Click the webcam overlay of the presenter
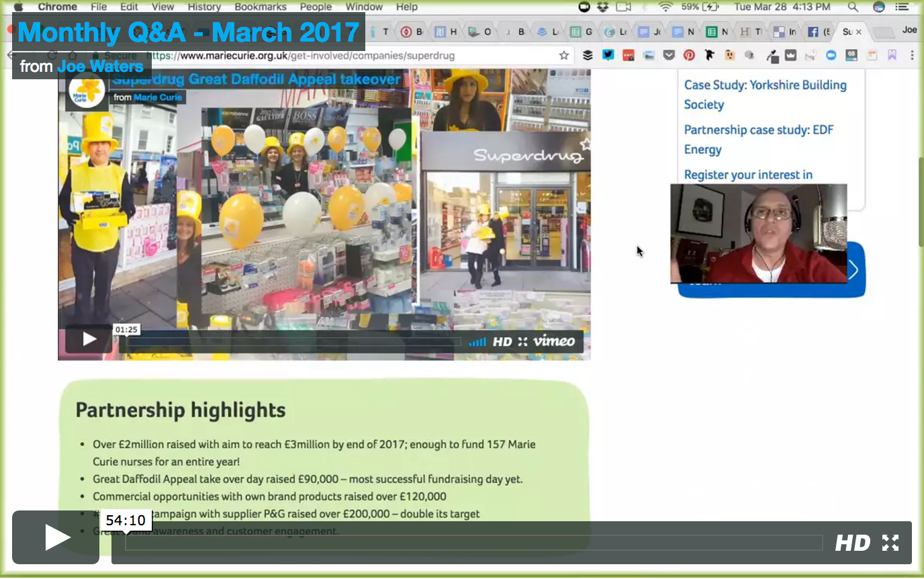924x579 pixels. (x=758, y=234)
